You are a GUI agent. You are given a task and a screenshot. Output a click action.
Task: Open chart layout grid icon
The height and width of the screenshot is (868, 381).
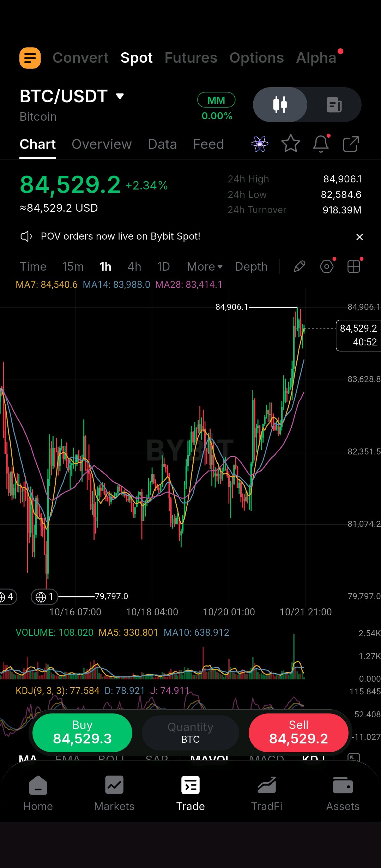pos(354,266)
